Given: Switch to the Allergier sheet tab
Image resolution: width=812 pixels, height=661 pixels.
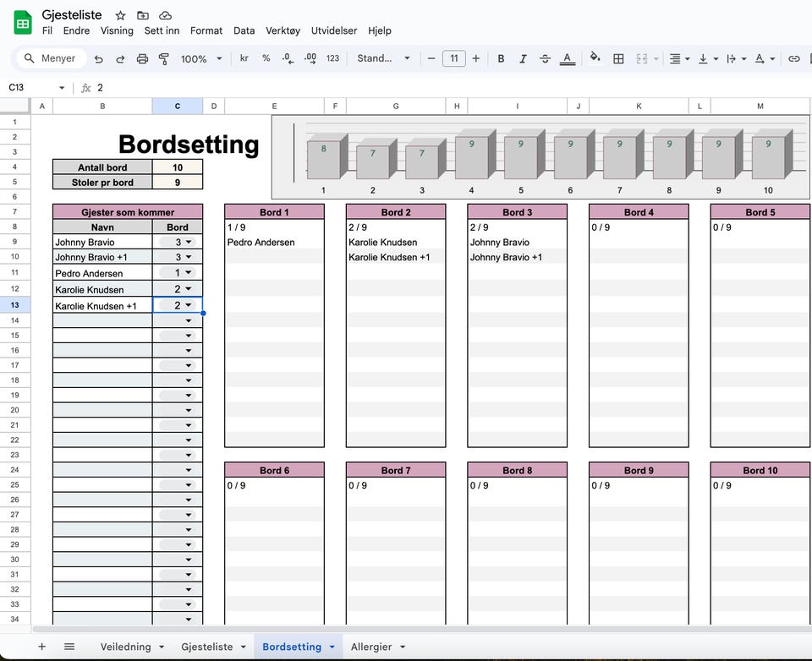Looking at the screenshot, I should click(371, 647).
